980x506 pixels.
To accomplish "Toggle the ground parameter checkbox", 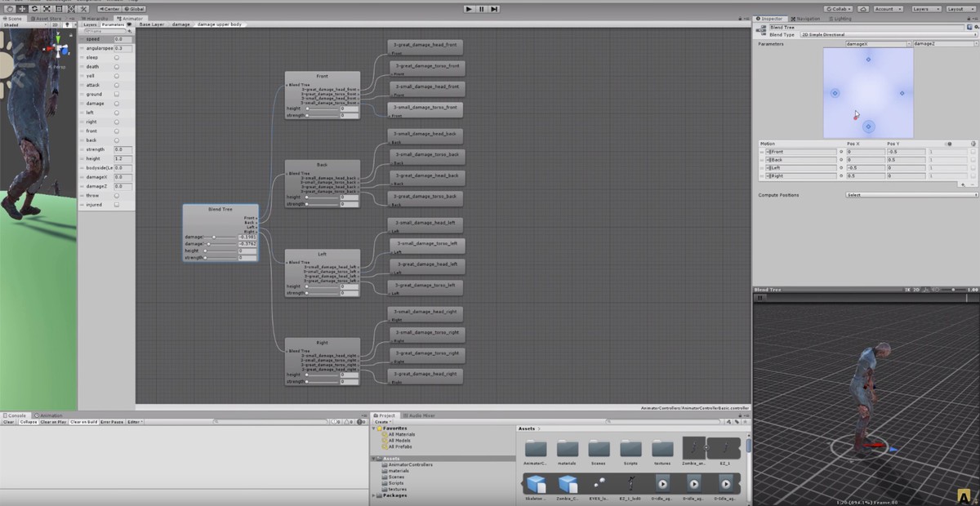I will click(117, 94).
